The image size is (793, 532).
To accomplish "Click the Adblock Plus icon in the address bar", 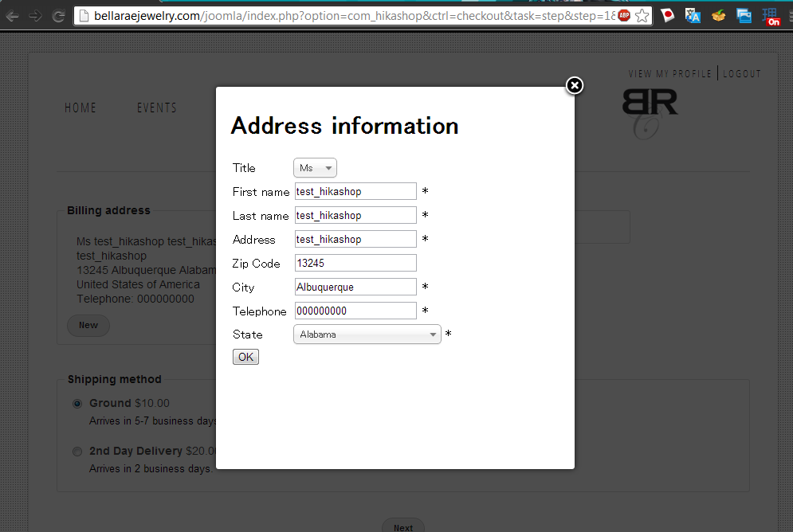I will tap(624, 15).
